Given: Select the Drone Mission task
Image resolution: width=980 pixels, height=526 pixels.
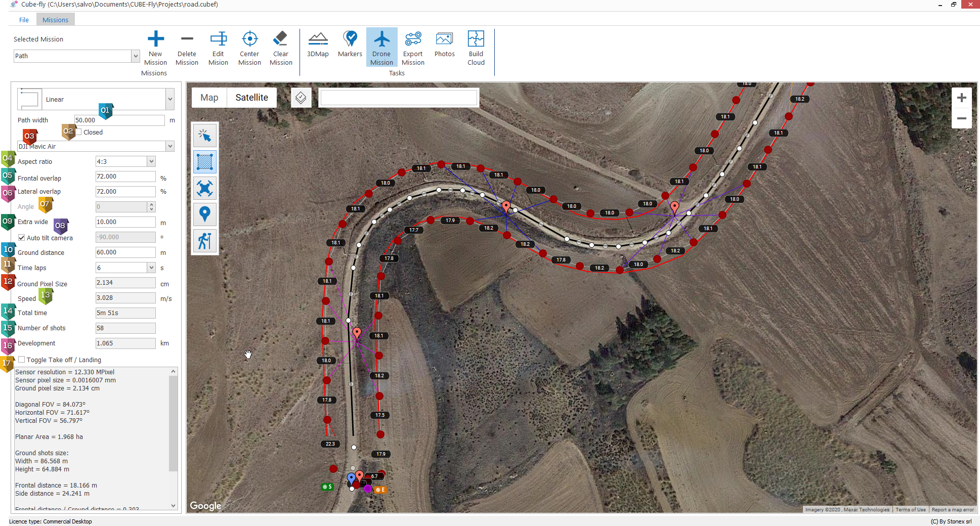Looking at the screenshot, I should (381, 48).
